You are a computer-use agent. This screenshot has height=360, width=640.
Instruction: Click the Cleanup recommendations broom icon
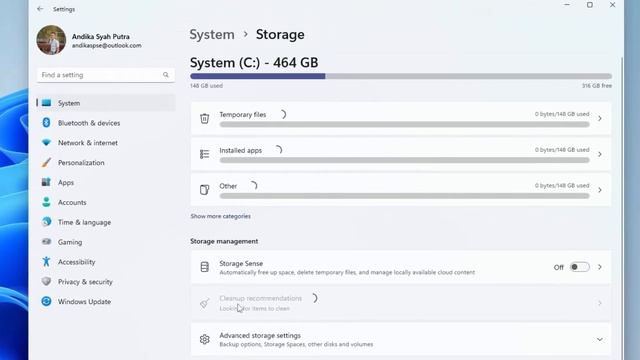[x=204, y=303]
